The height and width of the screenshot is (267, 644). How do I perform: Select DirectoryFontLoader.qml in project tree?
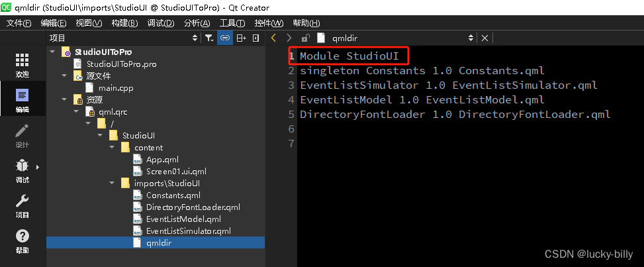tap(193, 207)
